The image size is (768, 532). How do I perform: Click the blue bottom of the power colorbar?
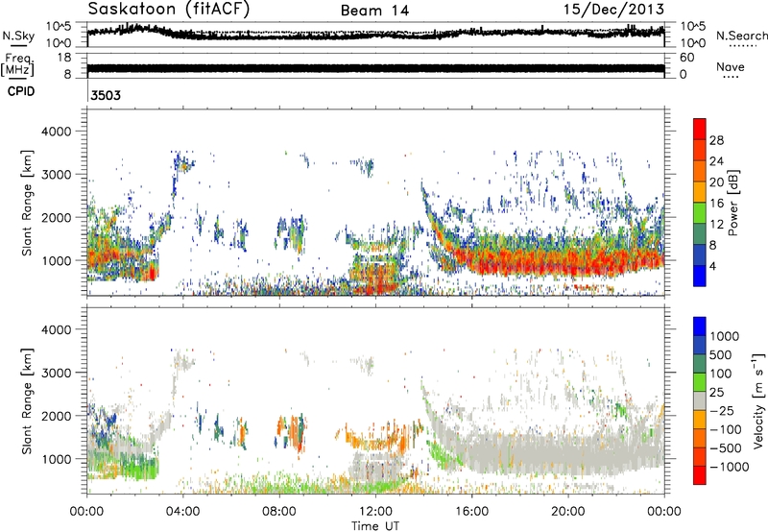tap(700, 276)
